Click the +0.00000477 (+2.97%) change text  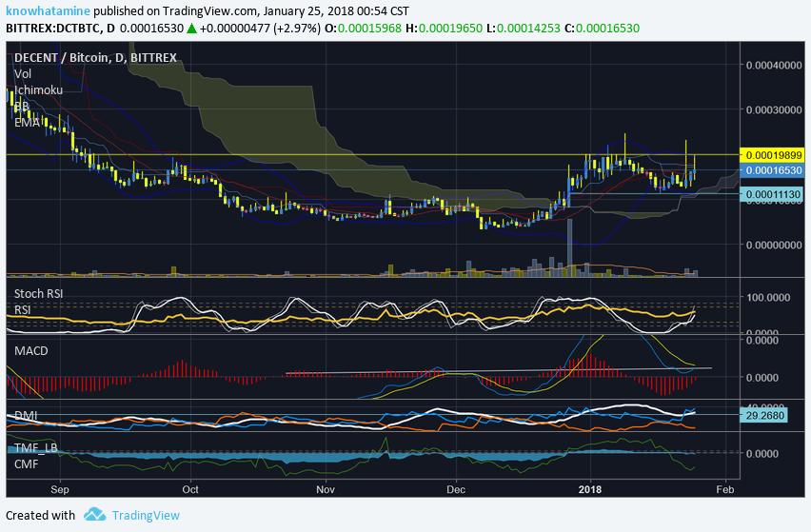point(260,29)
